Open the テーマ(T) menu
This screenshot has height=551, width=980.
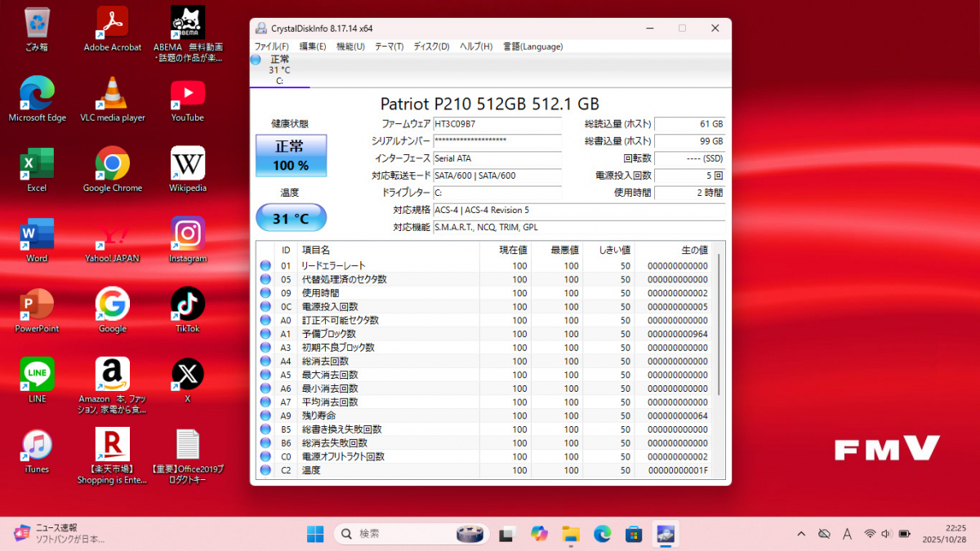tap(389, 47)
